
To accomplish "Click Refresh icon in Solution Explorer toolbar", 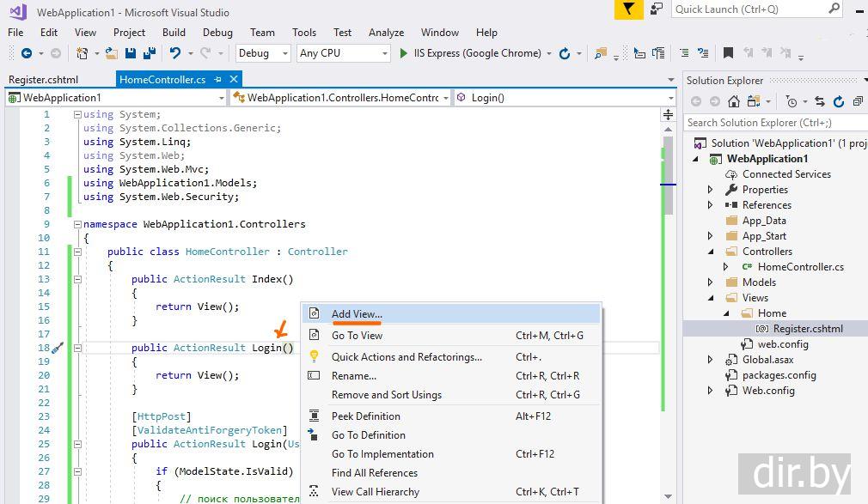I will click(839, 101).
